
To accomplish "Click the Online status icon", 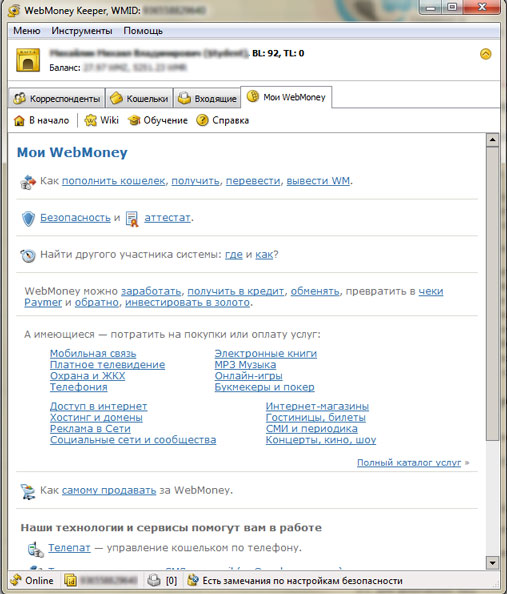I will tap(16, 580).
